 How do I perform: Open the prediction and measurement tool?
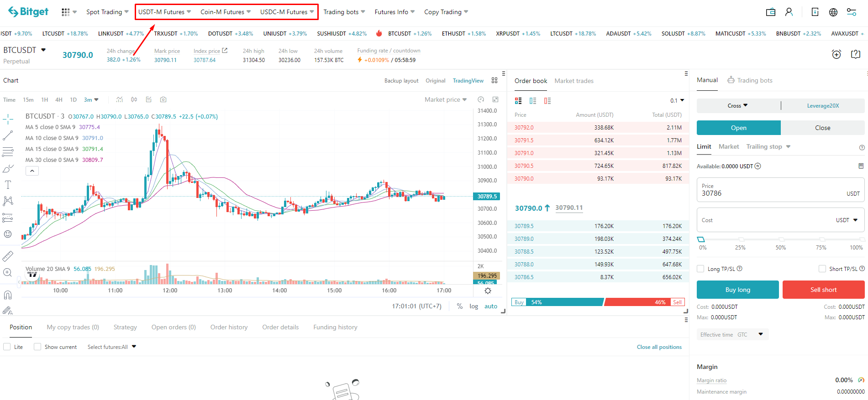click(8, 218)
